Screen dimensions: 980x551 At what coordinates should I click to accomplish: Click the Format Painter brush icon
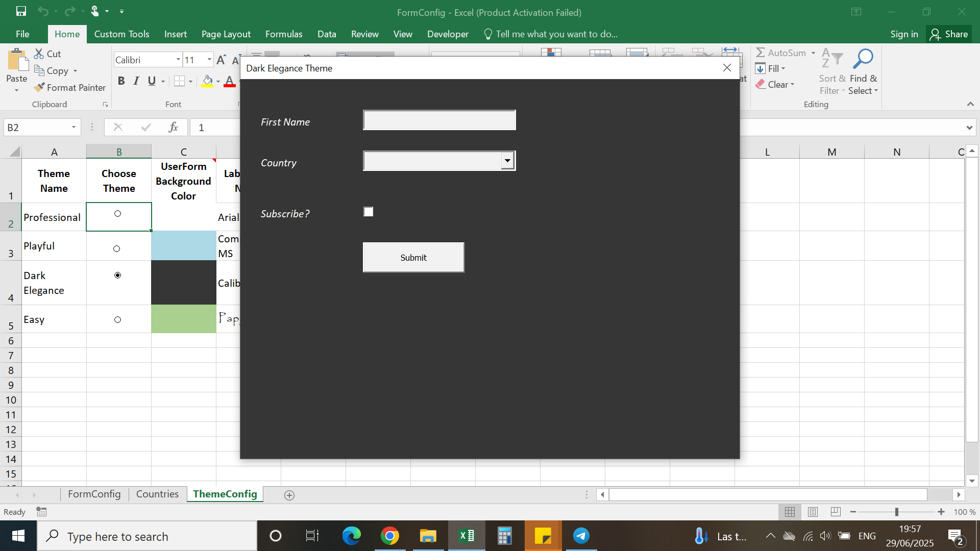click(39, 88)
